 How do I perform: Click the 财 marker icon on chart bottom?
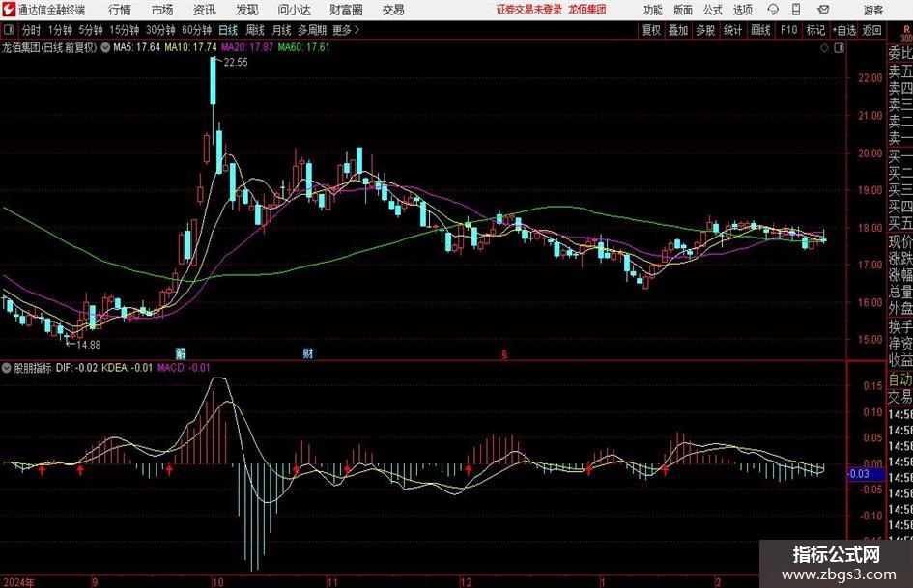click(308, 352)
